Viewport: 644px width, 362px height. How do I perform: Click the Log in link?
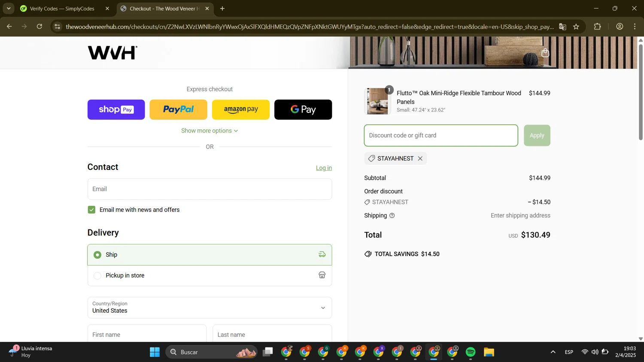click(324, 168)
